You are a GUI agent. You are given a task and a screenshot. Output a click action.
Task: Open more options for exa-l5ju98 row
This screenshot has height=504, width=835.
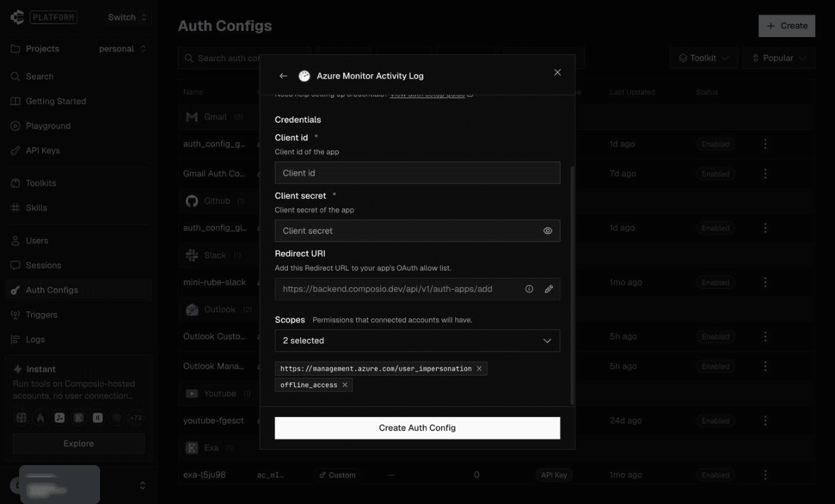tap(765, 475)
